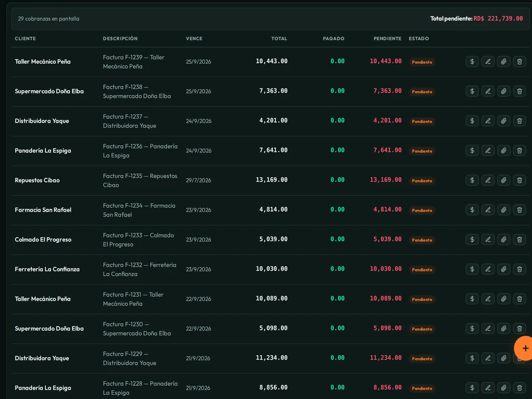Screen dimensions: 532x399
Task: Edit Ferretería La Confianza F-1232
Action: (x=488, y=269)
